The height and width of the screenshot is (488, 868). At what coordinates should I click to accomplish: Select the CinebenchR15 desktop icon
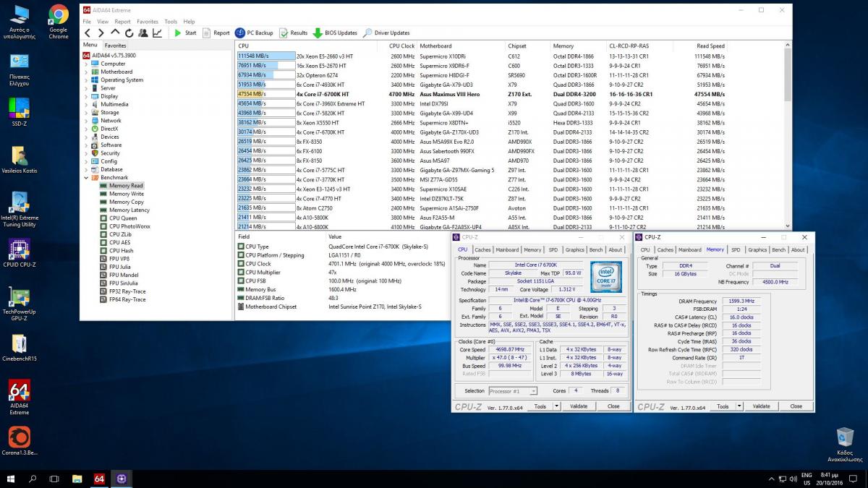19,348
